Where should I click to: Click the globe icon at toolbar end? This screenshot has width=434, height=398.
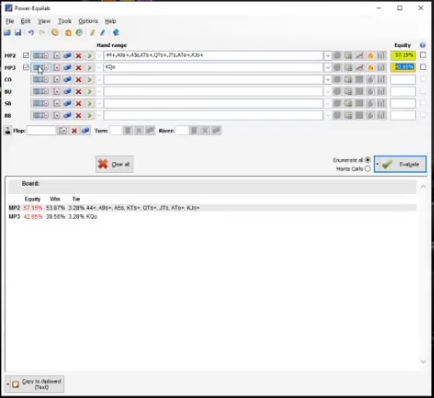(116, 33)
